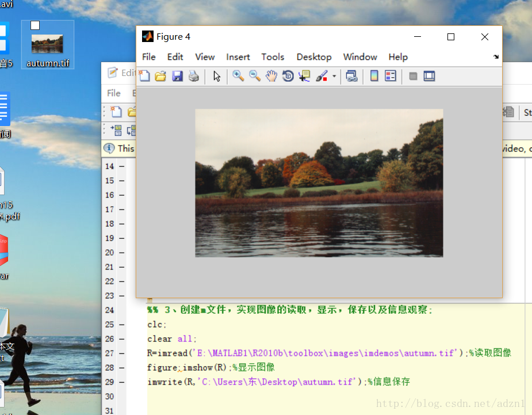Set breakpoint dash on line 14
Image resolution: width=532 pixels, height=415 pixels.
[x=122, y=166]
